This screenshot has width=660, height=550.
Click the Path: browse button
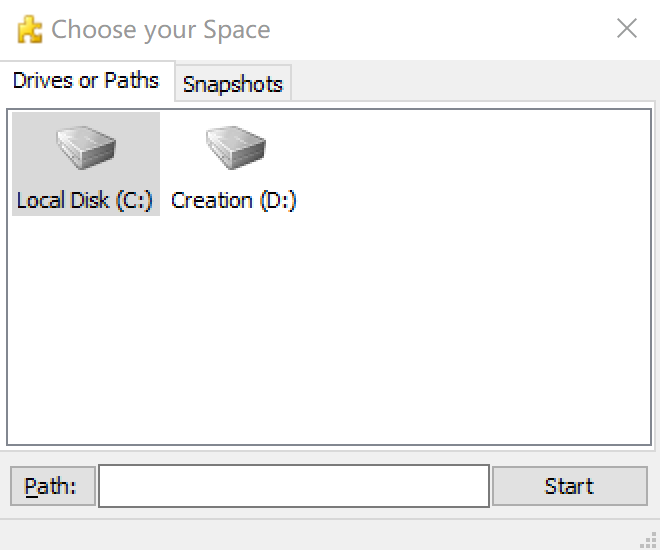pyautogui.click(x=52, y=487)
